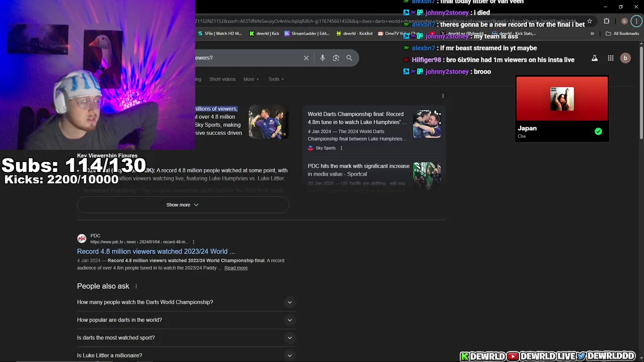This screenshot has width=644, height=362.
Task: Clear the Google search box text
Action: (x=306, y=58)
